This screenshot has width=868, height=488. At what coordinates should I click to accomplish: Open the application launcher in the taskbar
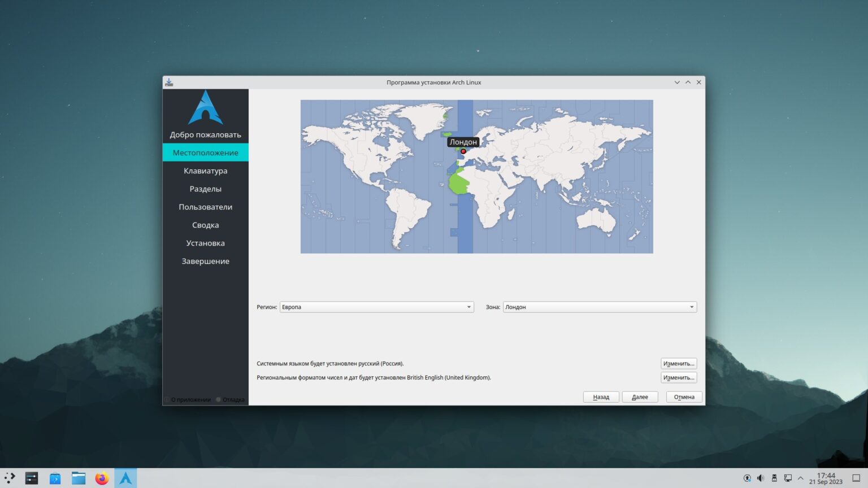[10, 478]
